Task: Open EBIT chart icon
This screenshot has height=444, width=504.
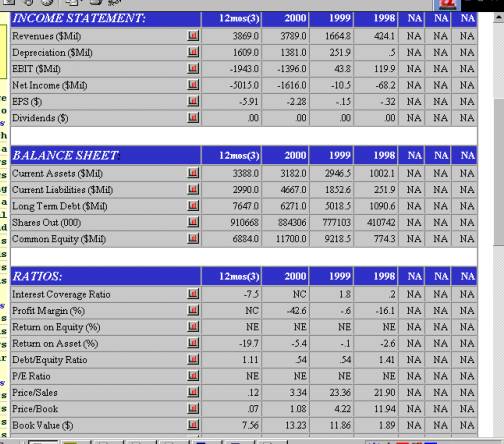Action: [x=193, y=68]
